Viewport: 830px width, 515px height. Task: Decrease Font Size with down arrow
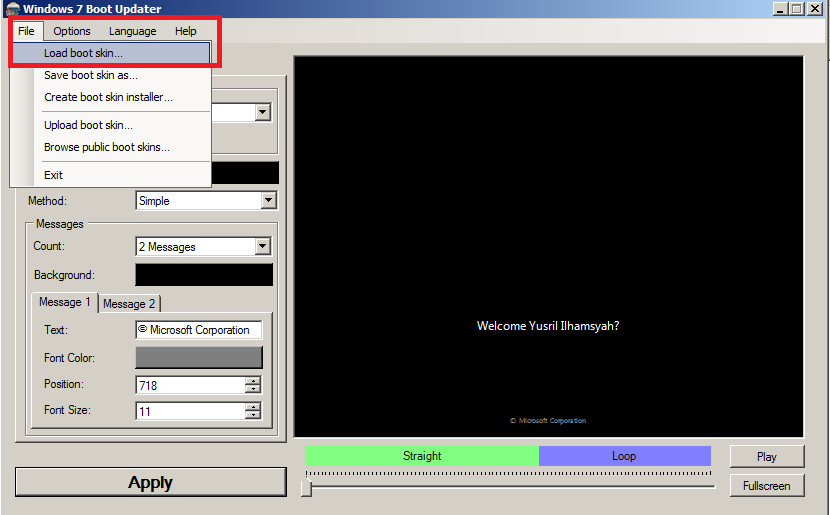click(x=254, y=415)
